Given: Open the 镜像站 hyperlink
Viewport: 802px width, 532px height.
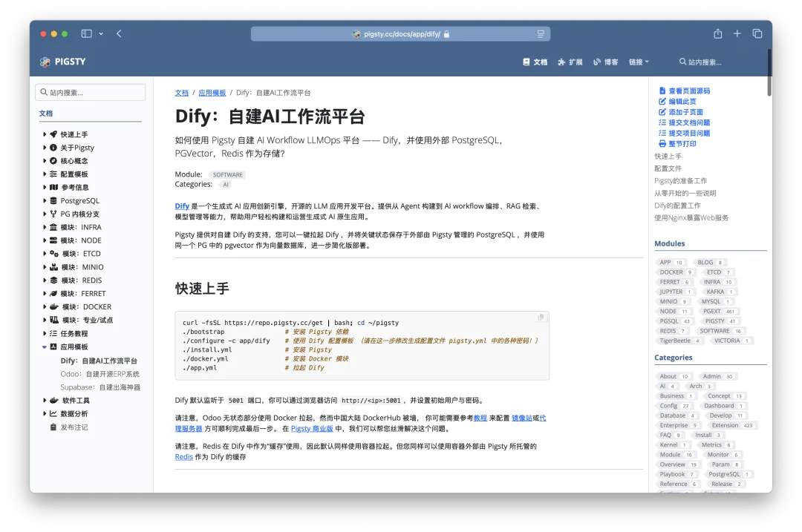Looking at the screenshot, I should pyautogui.click(x=522, y=418).
